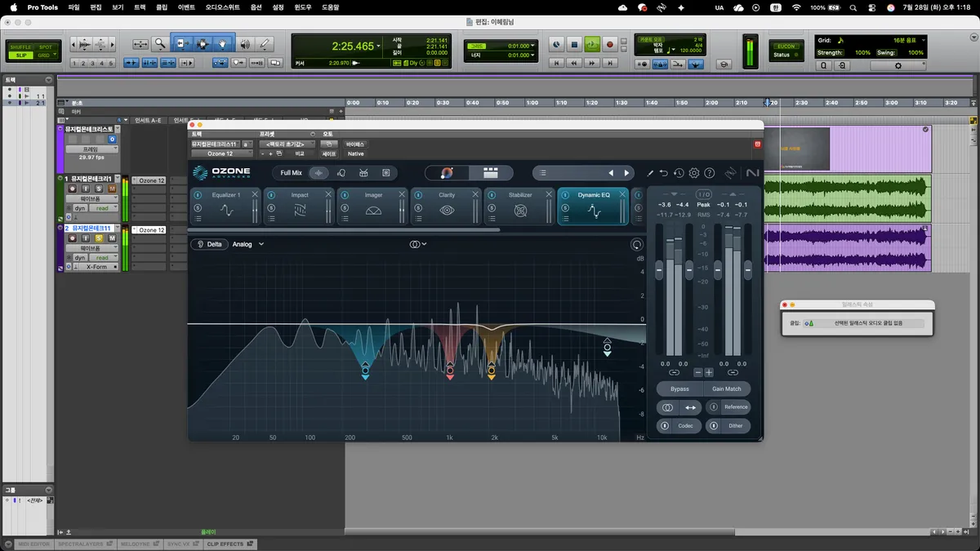
Task: Open the Clip Effects tab
Action: pos(229,544)
